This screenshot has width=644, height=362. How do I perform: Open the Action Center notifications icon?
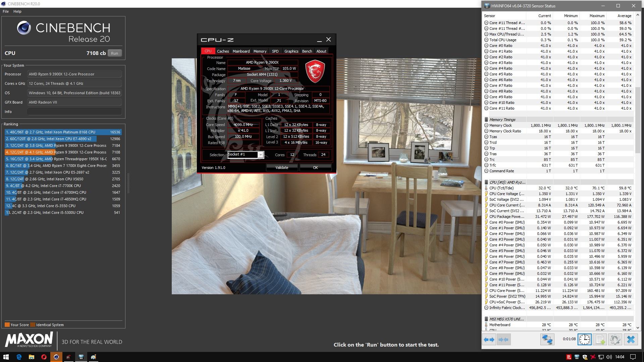pyautogui.click(x=633, y=357)
